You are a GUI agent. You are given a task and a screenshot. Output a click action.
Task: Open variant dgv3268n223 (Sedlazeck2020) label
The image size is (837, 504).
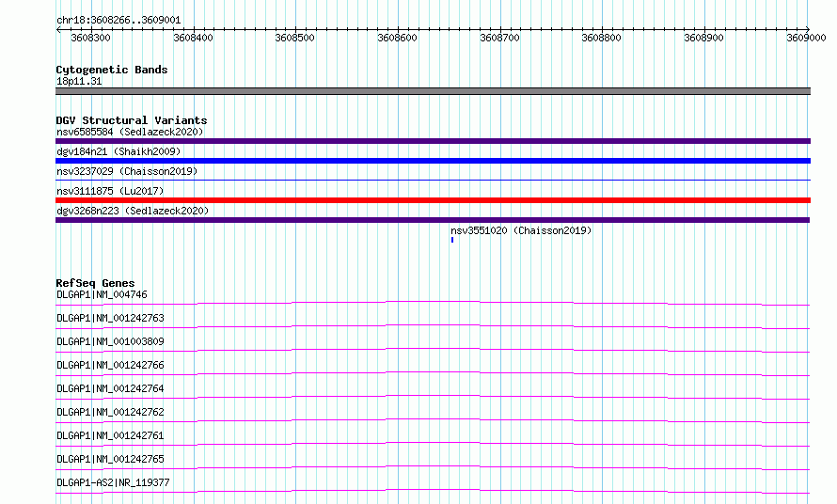click(x=133, y=211)
